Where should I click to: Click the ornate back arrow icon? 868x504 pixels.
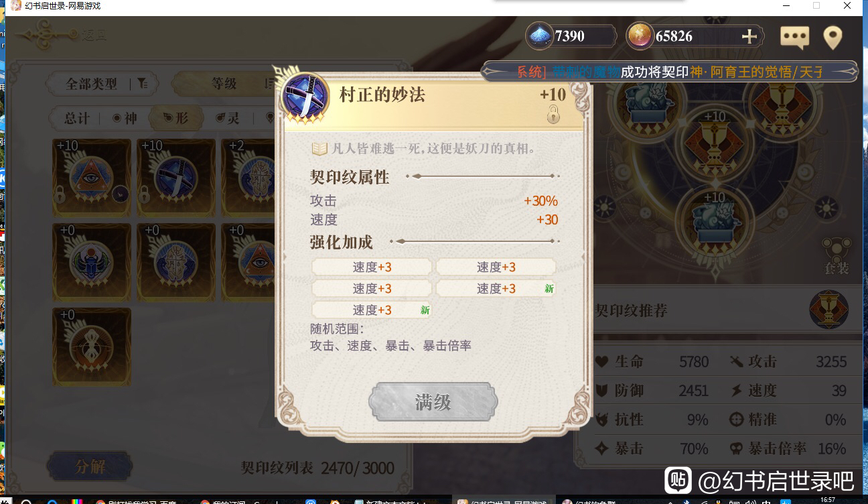(48, 34)
